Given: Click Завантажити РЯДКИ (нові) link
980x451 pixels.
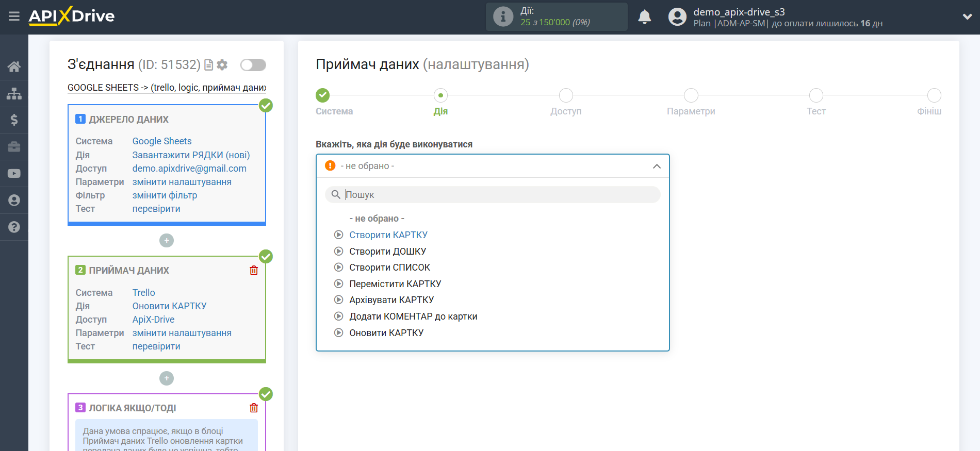Looking at the screenshot, I should coord(191,155).
